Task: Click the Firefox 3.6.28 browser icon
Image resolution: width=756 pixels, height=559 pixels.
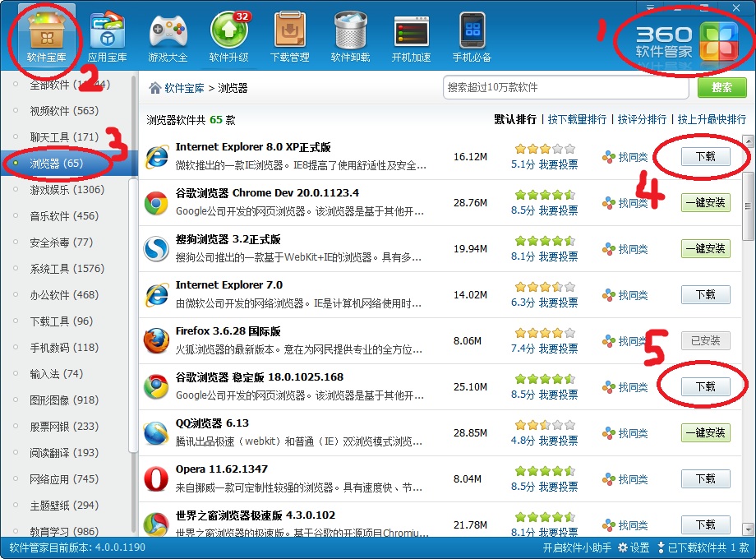Action: pos(156,340)
